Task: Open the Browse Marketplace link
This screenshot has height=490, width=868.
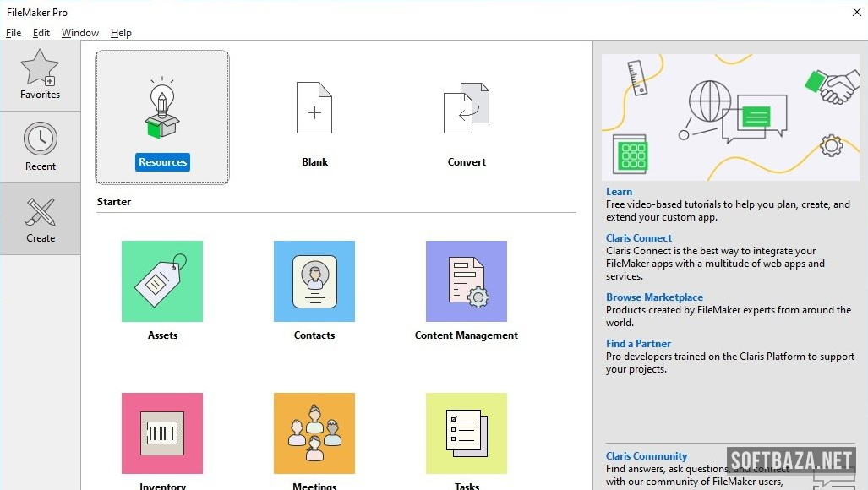Action: 654,297
